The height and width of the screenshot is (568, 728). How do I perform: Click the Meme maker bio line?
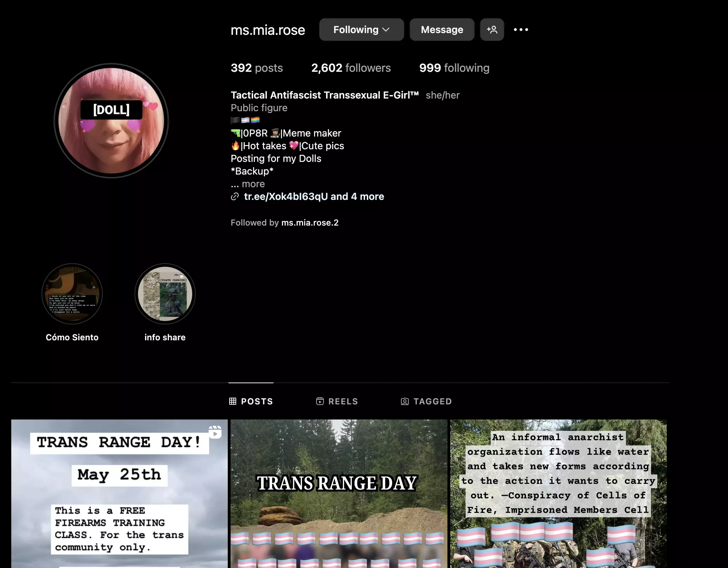click(286, 133)
